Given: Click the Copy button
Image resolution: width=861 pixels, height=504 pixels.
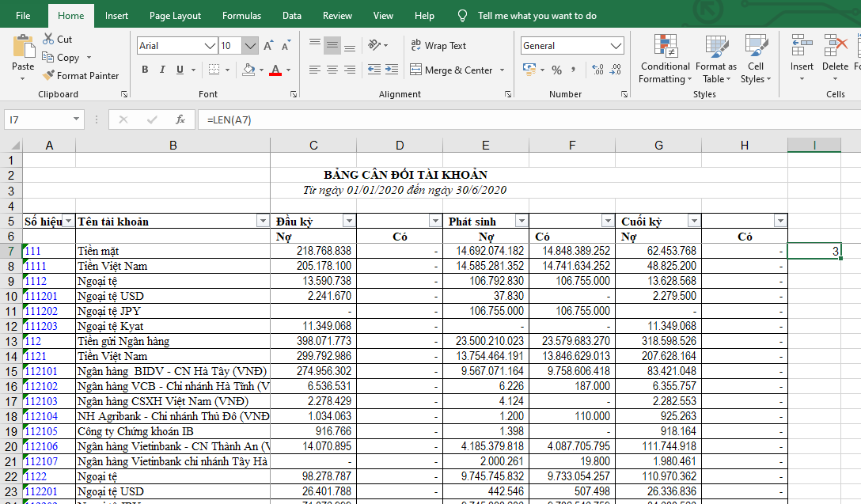Looking at the screenshot, I should click(61, 58).
